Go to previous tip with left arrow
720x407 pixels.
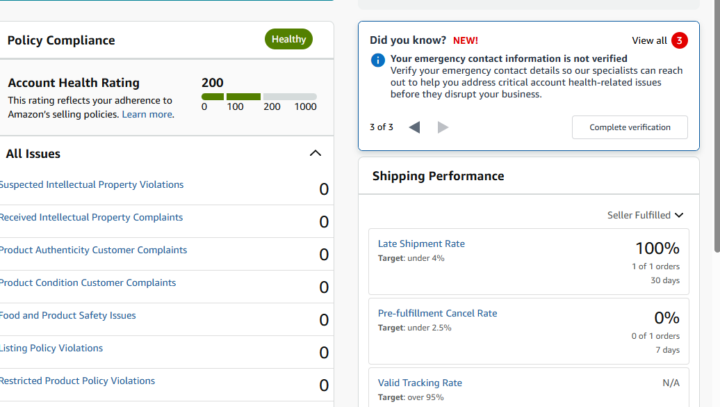point(414,127)
